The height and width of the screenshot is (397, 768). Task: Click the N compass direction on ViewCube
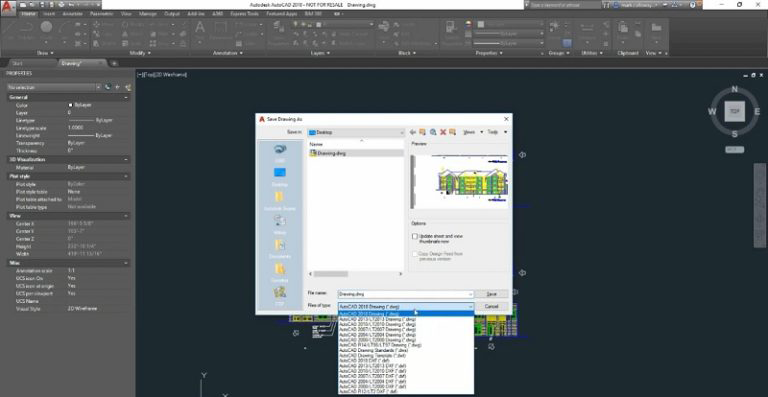(x=734, y=89)
